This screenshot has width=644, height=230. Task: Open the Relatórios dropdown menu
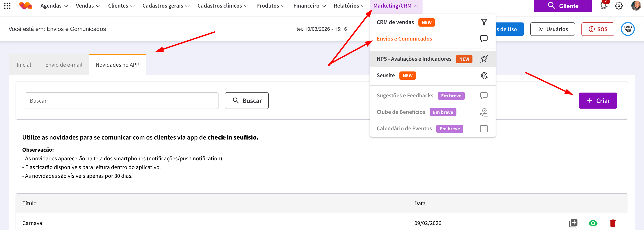click(349, 6)
